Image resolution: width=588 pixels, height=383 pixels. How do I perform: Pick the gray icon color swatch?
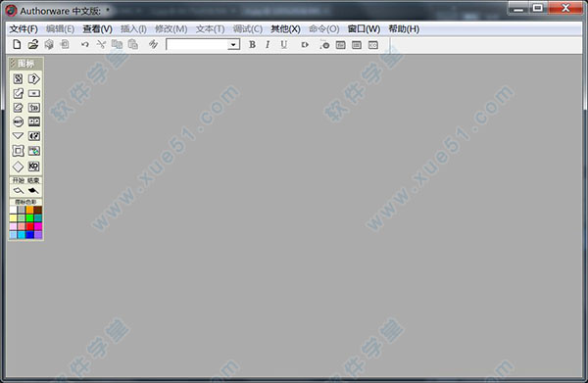(22, 210)
